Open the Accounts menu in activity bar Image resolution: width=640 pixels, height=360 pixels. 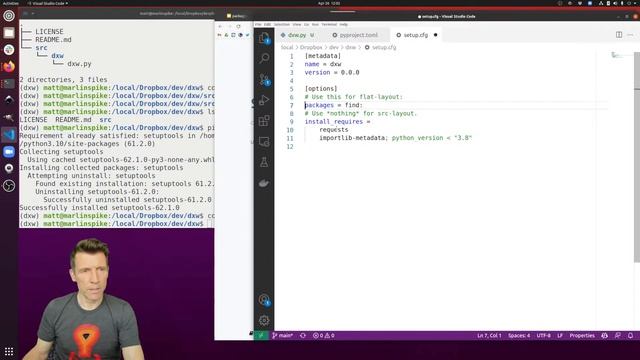[264, 300]
